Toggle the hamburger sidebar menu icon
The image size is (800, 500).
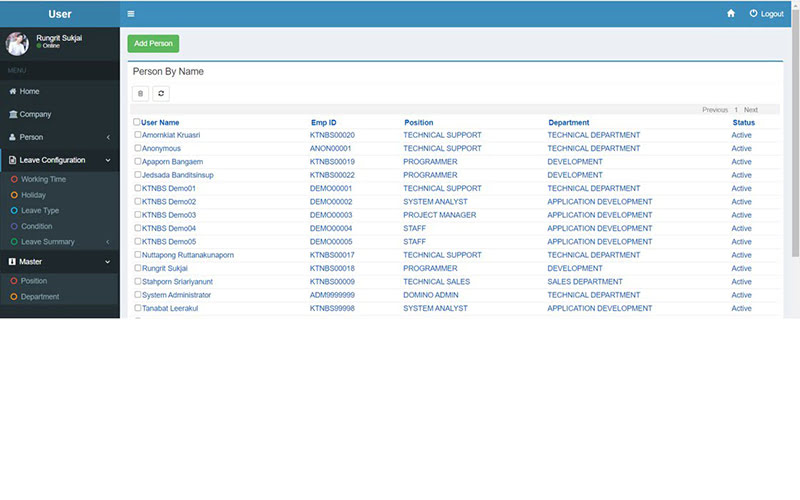pyautogui.click(x=131, y=14)
